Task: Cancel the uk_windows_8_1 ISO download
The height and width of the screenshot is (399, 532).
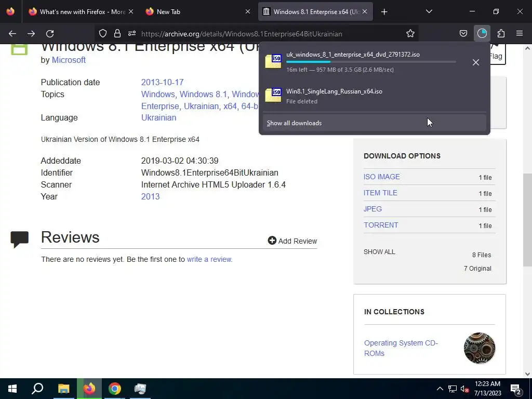Action: coord(476,62)
